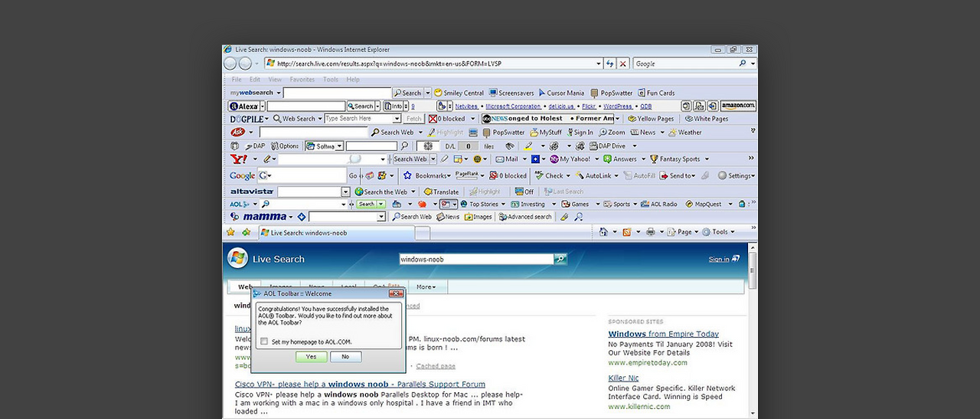This screenshot has width=980, height=419.
Task: Click the PopSwatter button in MyWebSearch toolbar
Action: (x=611, y=93)
